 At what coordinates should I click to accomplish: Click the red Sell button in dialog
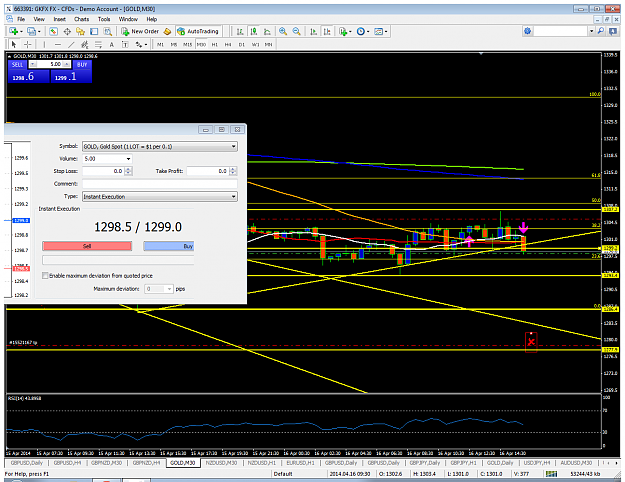point(87,246)
